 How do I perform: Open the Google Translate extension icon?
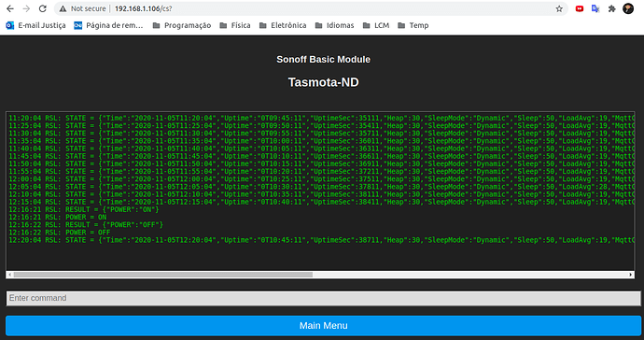(x=595, y=8)
